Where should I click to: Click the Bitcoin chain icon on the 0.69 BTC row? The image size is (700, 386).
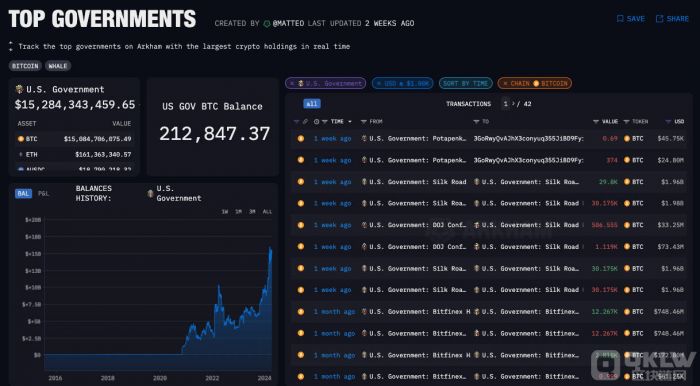pyautogui.click(x=301, y=139)
